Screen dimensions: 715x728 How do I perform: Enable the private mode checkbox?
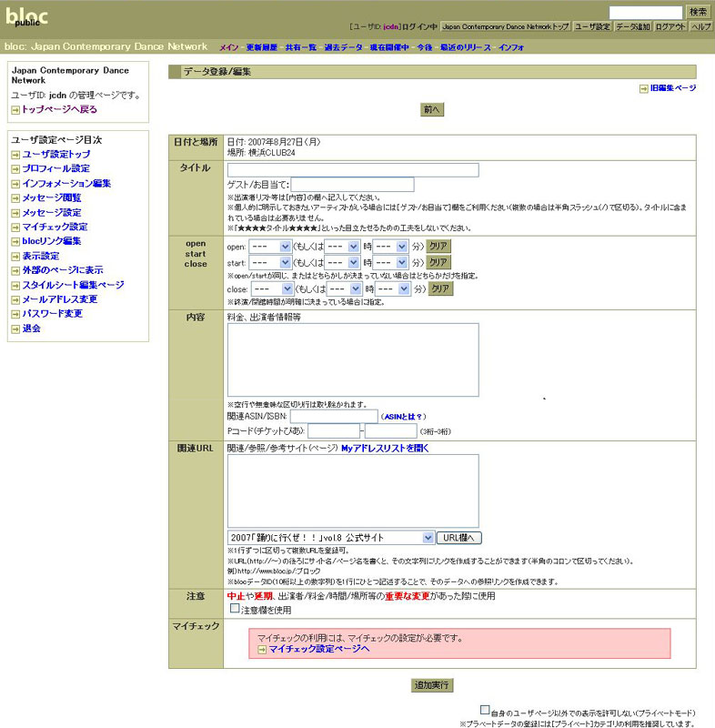click(485, 710)
